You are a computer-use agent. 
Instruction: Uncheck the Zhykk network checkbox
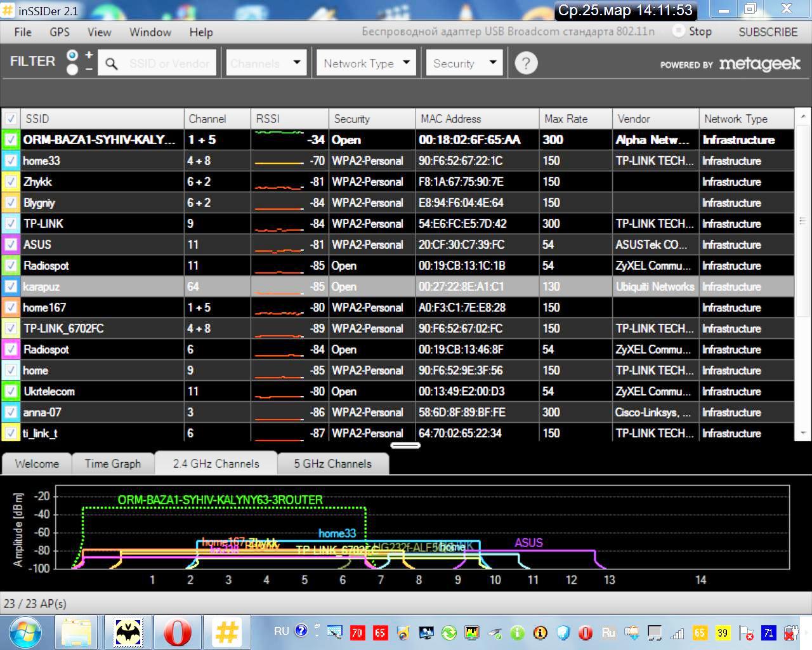click(x=11, y=182)
